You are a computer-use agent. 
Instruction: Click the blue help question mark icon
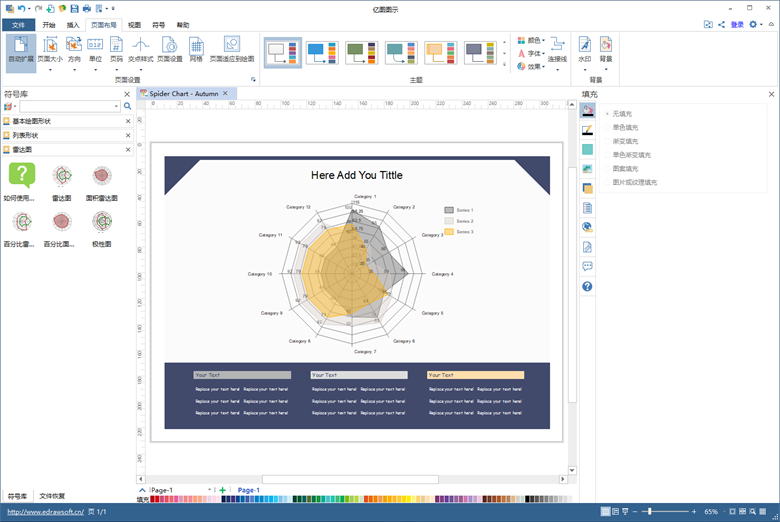587,286
